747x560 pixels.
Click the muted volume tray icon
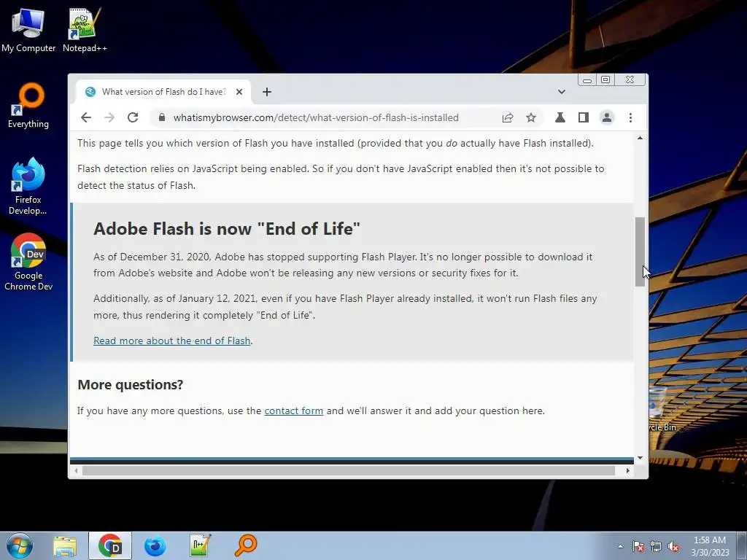point(673,546)
